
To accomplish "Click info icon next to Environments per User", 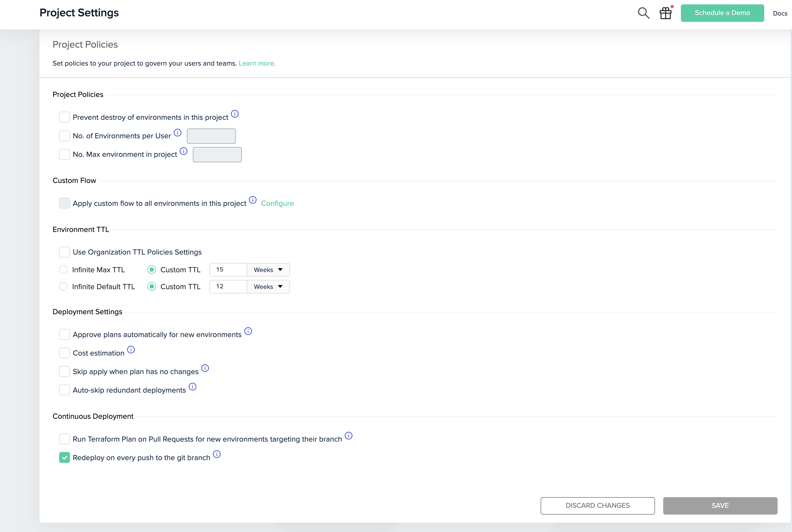I will point(178,132).
